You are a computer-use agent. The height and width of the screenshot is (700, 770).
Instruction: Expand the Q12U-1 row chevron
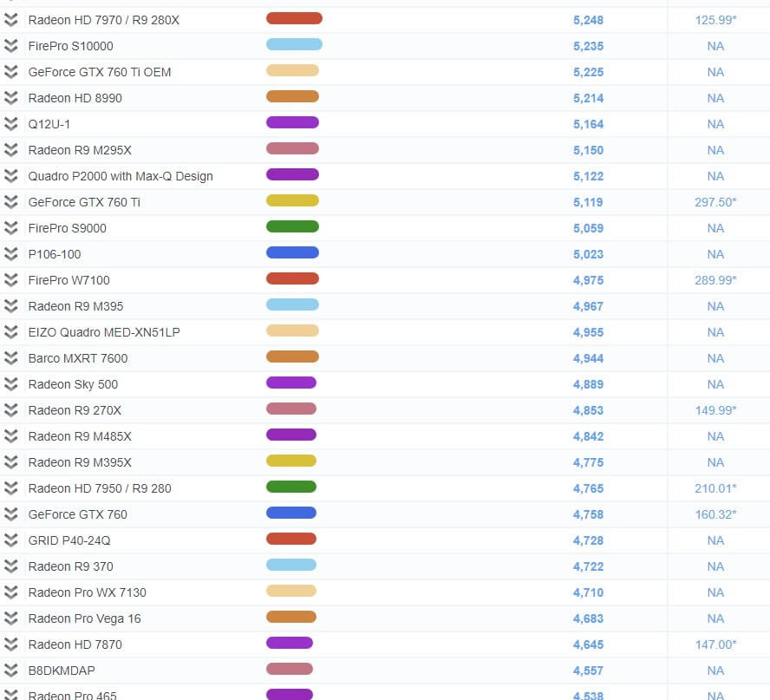[10, 124]
